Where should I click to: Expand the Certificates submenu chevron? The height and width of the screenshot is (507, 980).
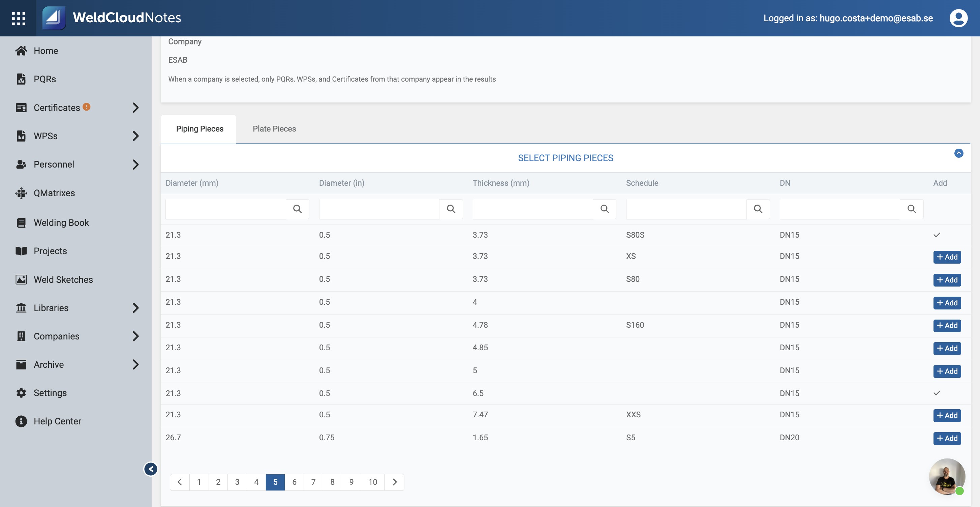[x=135, y=108]
